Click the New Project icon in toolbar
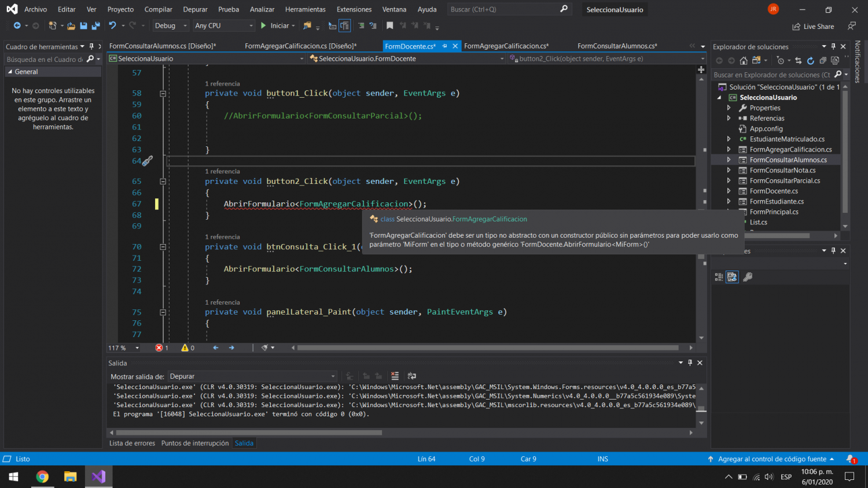 pos(52,25)
